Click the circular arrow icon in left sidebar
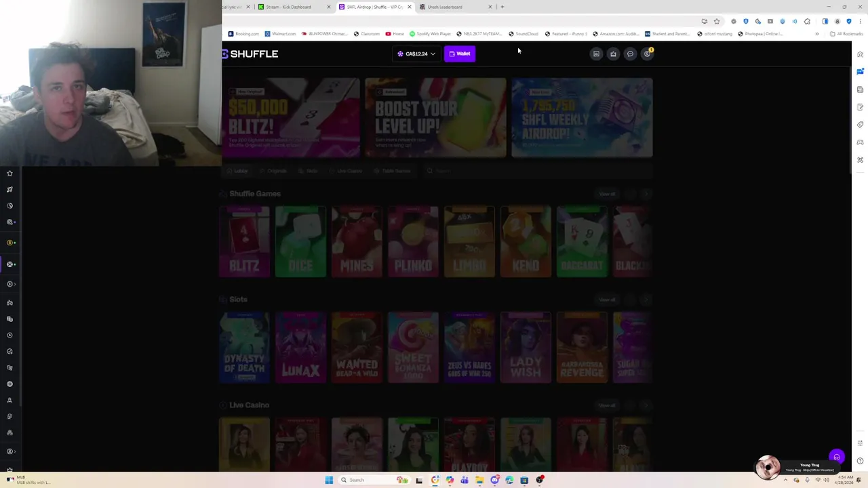868x488 pixels. click(9, 352)
